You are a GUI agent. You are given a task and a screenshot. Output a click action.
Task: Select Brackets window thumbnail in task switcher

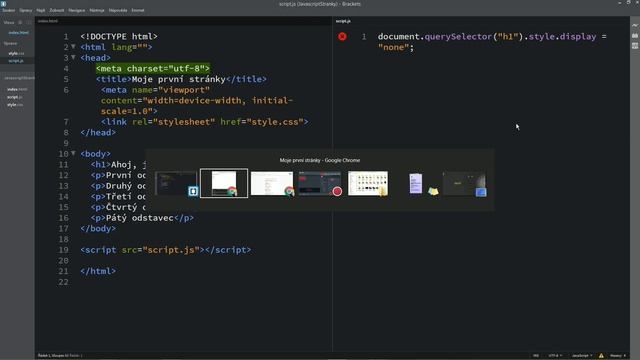[176, 183]
